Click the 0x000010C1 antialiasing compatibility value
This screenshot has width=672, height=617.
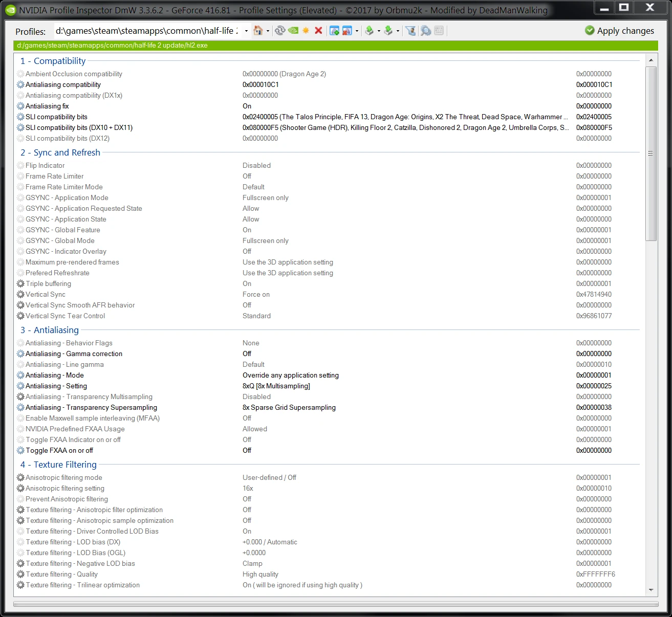261,84
